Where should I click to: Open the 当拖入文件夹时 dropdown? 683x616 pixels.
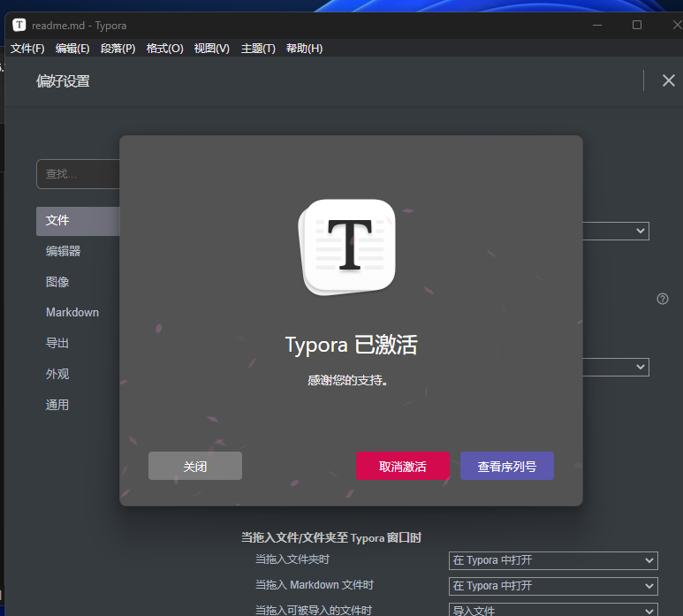pos(553,560)
